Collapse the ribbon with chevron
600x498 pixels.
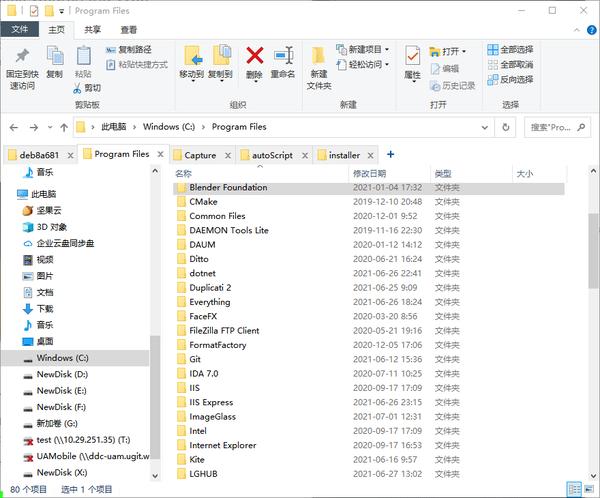pyautogui.click(x=577, y=30)
